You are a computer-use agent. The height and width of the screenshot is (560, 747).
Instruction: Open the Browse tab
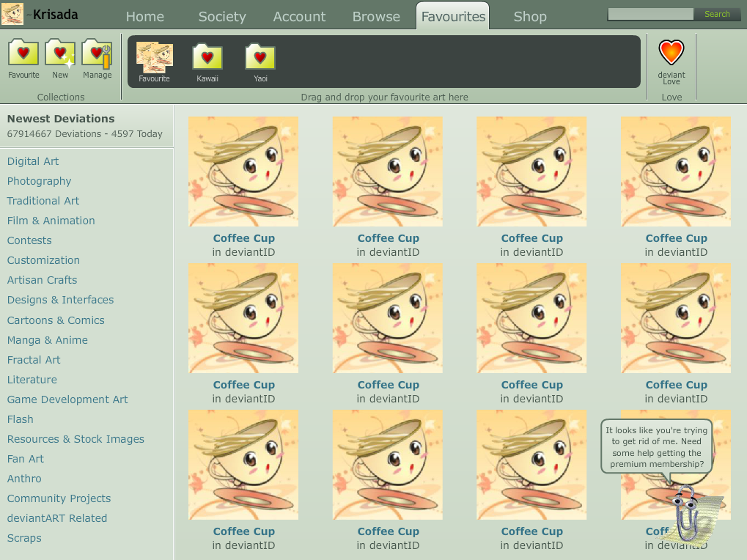[376, 16]
